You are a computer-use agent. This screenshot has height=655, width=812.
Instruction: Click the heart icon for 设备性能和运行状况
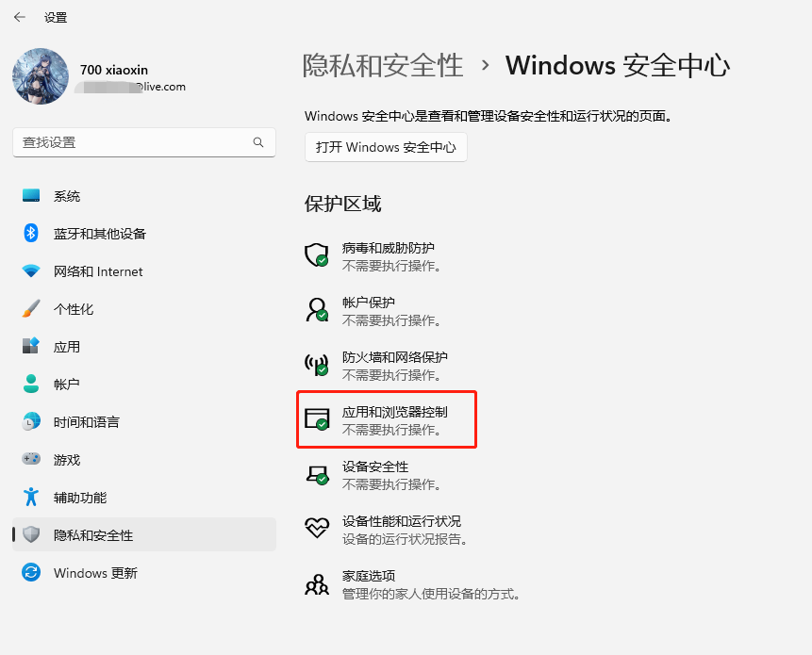click(x=317, y=529)
